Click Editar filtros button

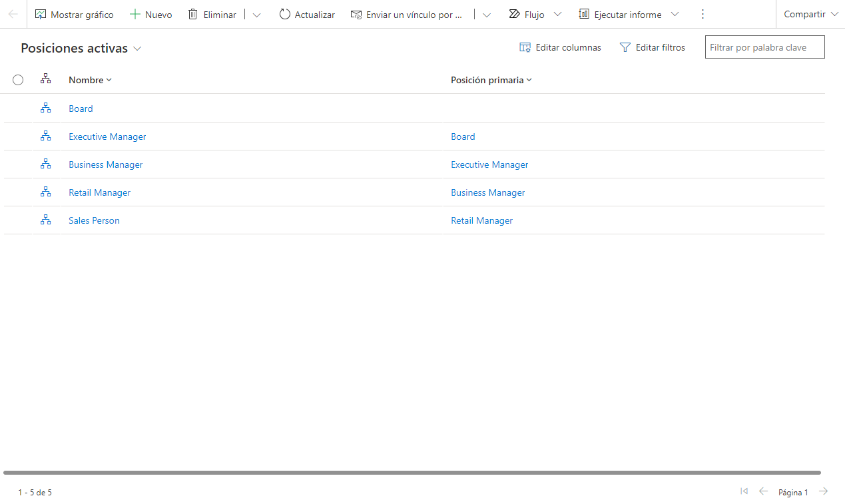coord(653,47)
